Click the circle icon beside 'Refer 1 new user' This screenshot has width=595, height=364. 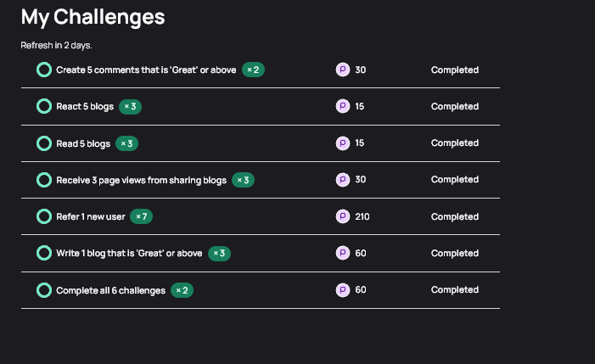pos(44,216)
